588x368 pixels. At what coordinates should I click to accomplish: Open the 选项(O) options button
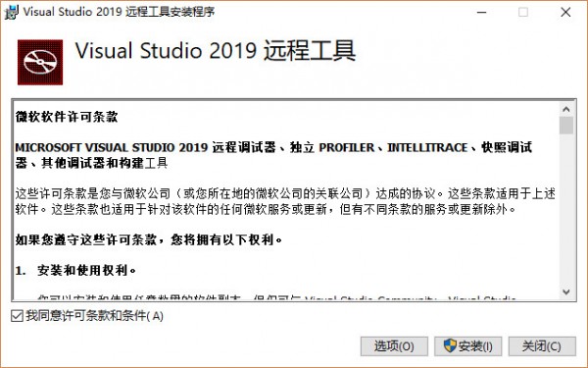pyautogui.click(x=394, y=346)
